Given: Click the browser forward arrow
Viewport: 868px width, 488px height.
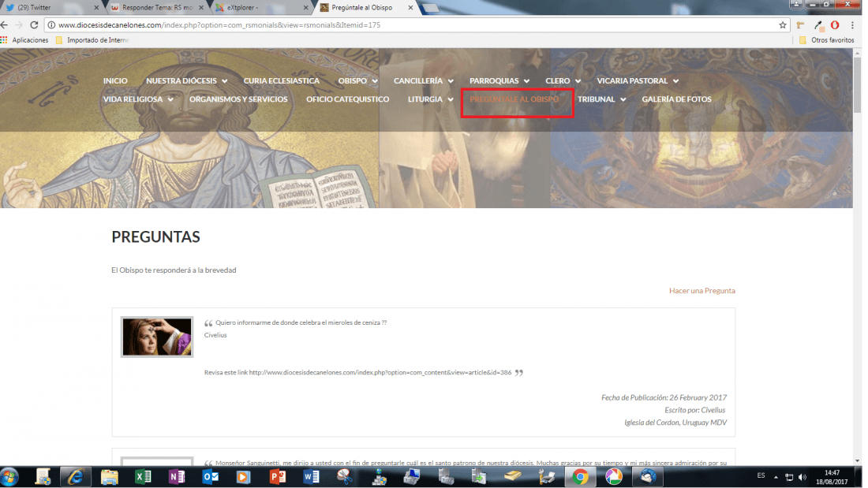Looking at the screenshot, I should point(19,25).
